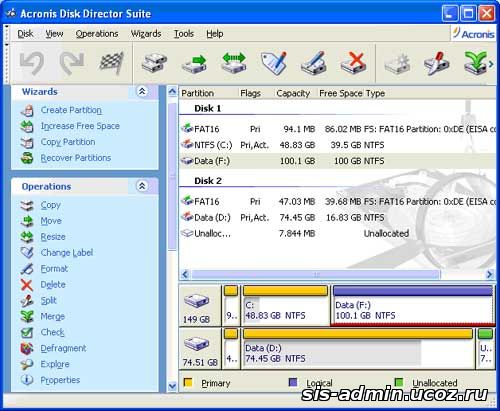Click the Defragment operation link
This screenshot has width=500, height=411.
[x=63, y=348]
